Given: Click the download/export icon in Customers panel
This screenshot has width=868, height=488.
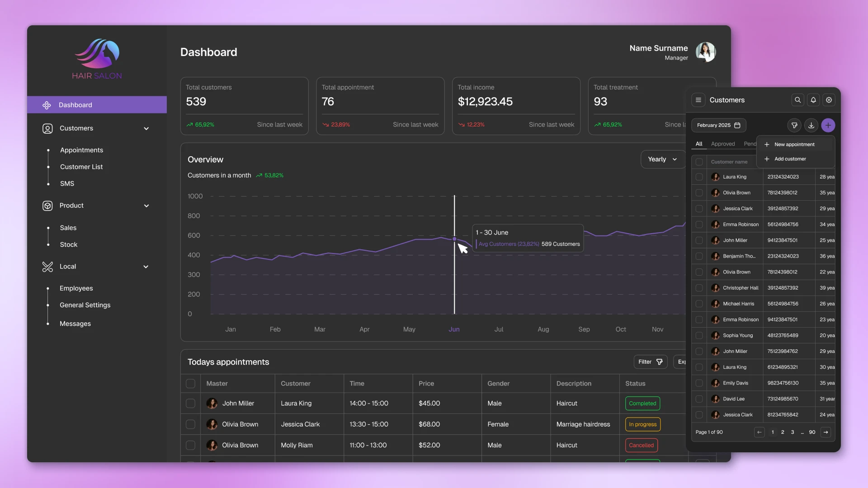Looking at the screenshot, I should 811,125.
